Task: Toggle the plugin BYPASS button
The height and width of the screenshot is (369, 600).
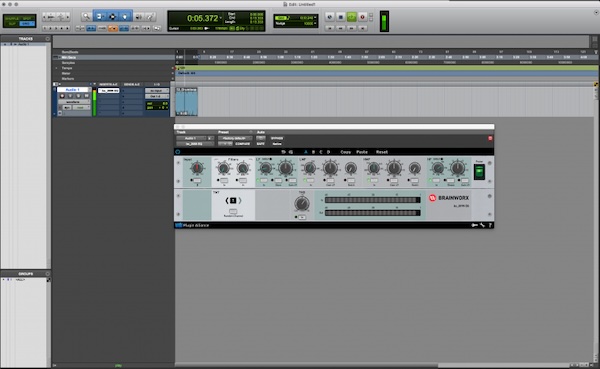Action: tap(277, 138)
